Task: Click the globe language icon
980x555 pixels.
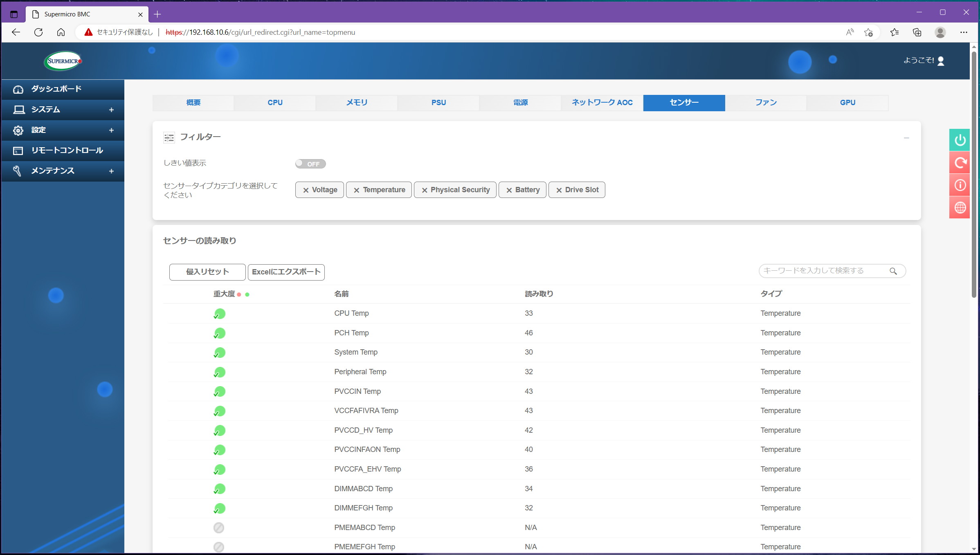Action: pyautogui.click(x=960, y=207)
